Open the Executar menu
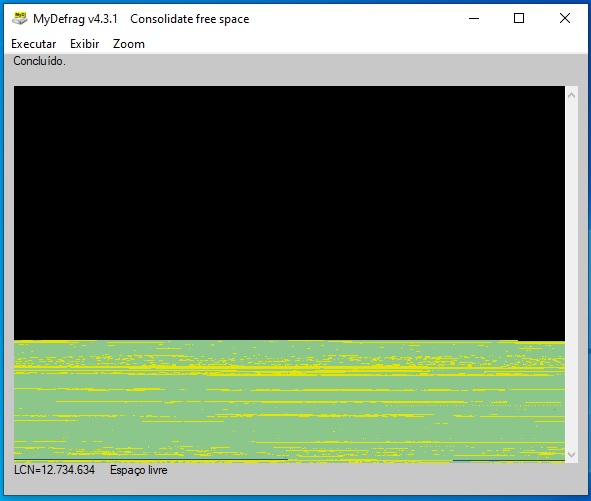This screenshot has width=591, height=501. coord(34,44)
